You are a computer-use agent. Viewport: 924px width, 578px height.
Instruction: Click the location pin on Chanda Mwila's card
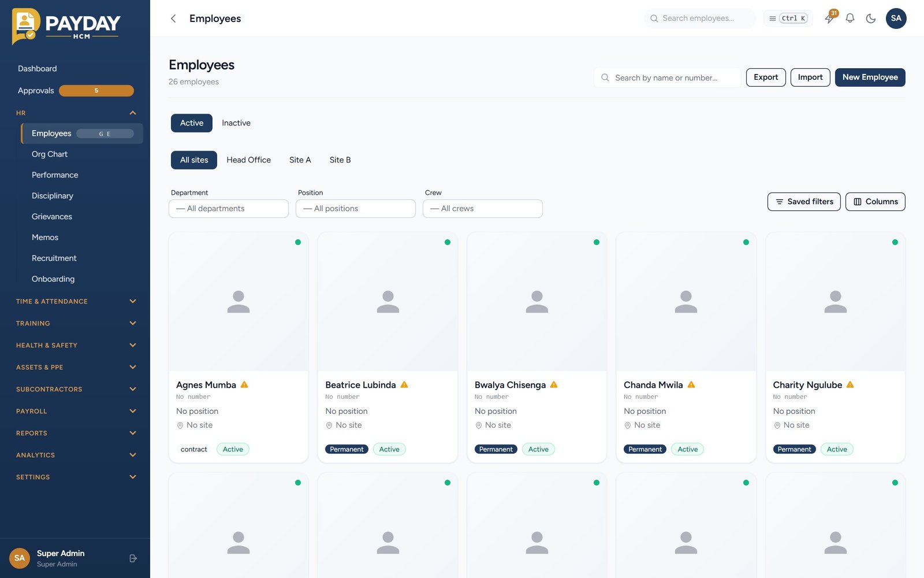(x=628, y=425)
